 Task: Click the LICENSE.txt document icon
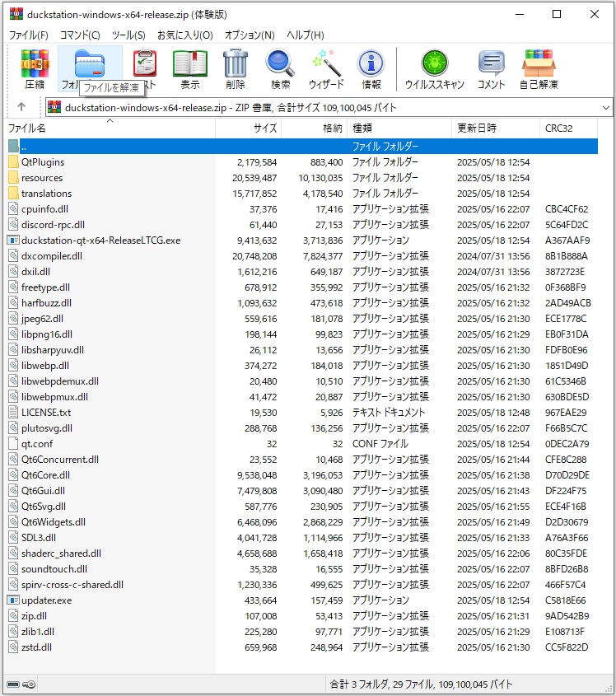[13, 413]
